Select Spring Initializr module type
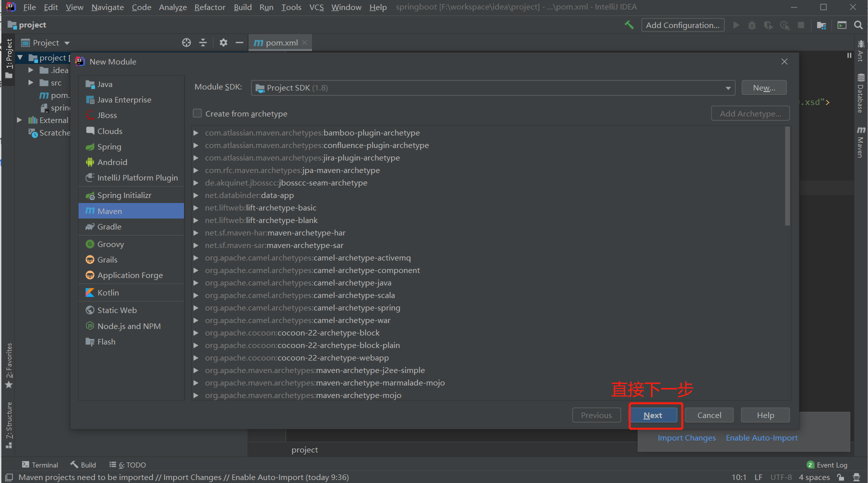This screenshot has width=868, height=483. (131, 195)
